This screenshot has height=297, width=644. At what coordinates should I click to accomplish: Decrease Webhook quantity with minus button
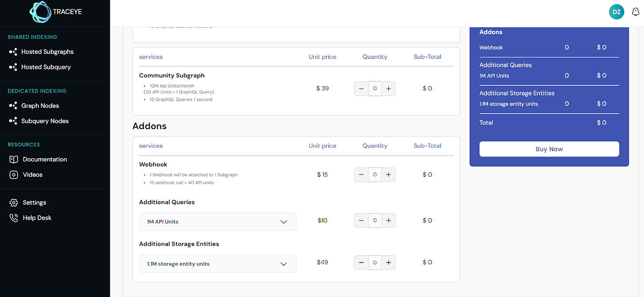click(361, 175)
